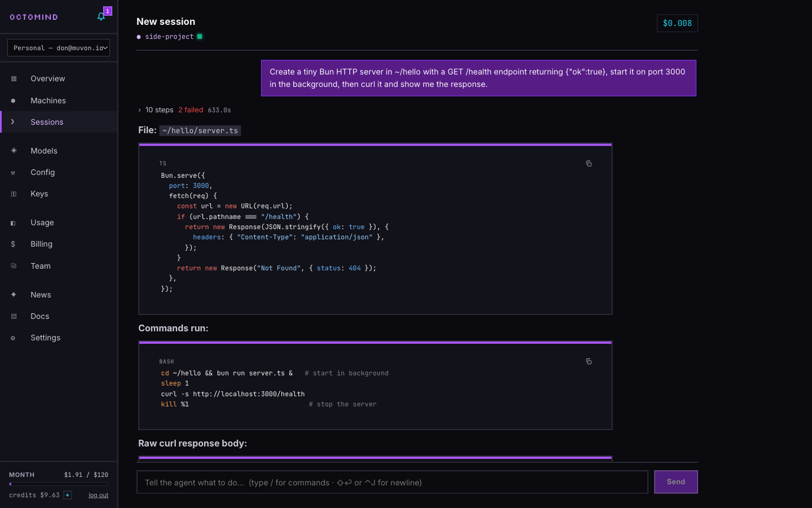812x508 pixels.
Task: Click the Keys sidebar icon
Action: (x=14, y=194)
